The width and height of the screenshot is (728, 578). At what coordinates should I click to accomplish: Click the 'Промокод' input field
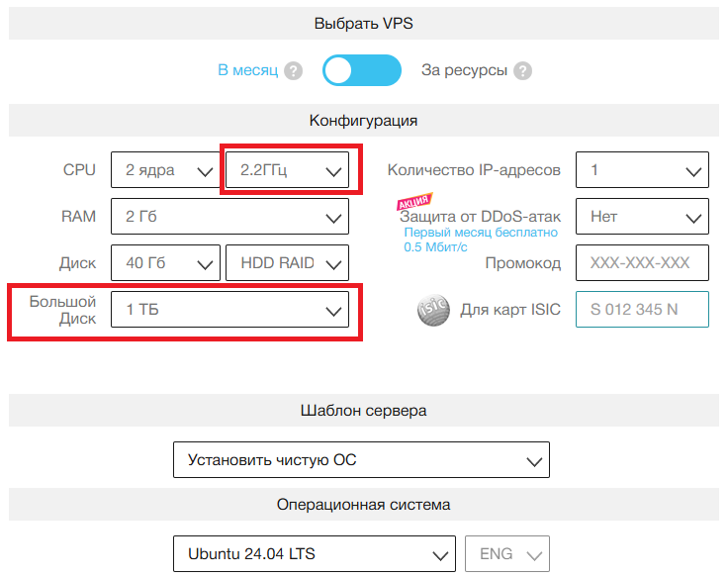[642, 263]
